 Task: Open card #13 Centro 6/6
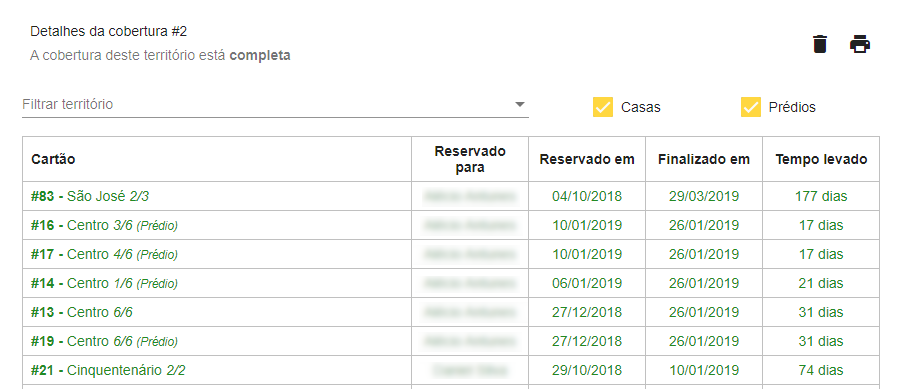tap(82, 312)
